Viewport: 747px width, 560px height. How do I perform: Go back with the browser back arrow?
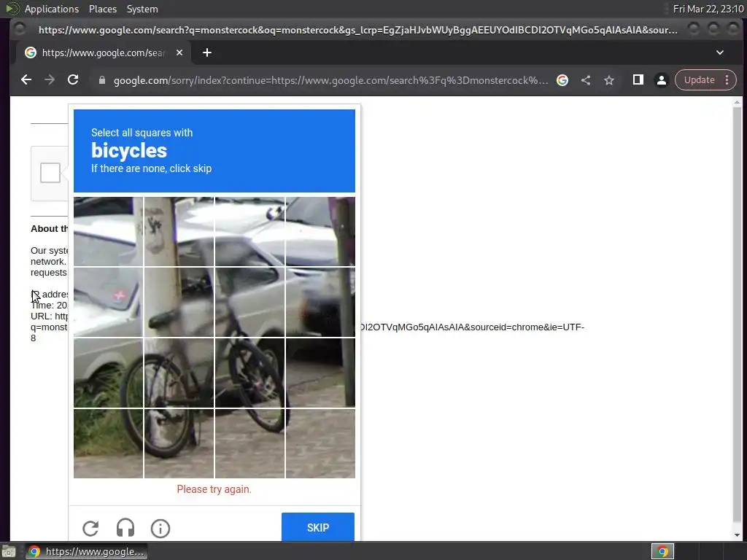pyautogui.click(x=26, y=80)
